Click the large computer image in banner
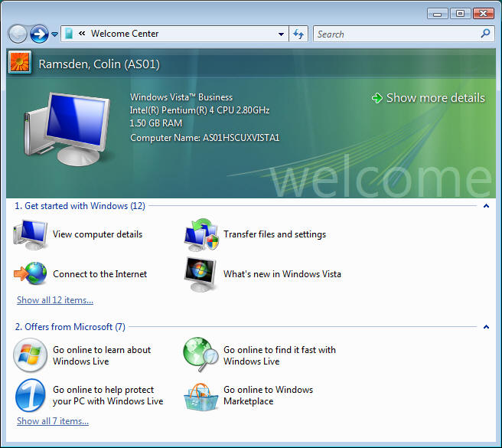The width and height of the screenshot is (502, 448). click(x=67, y=129)
